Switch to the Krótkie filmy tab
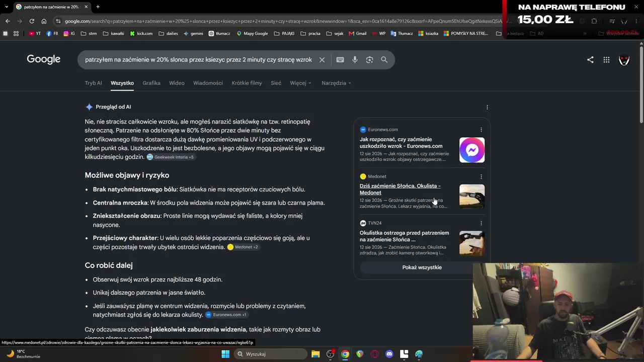Screen dimensions: 644x362 (x=247, y=83)
